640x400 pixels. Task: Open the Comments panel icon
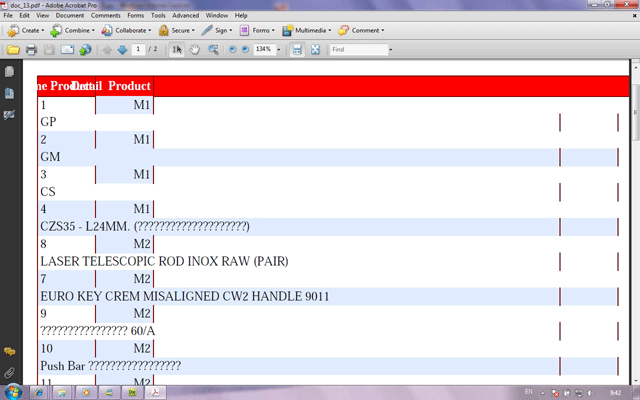pyautogui.click(x=9, y=351)
